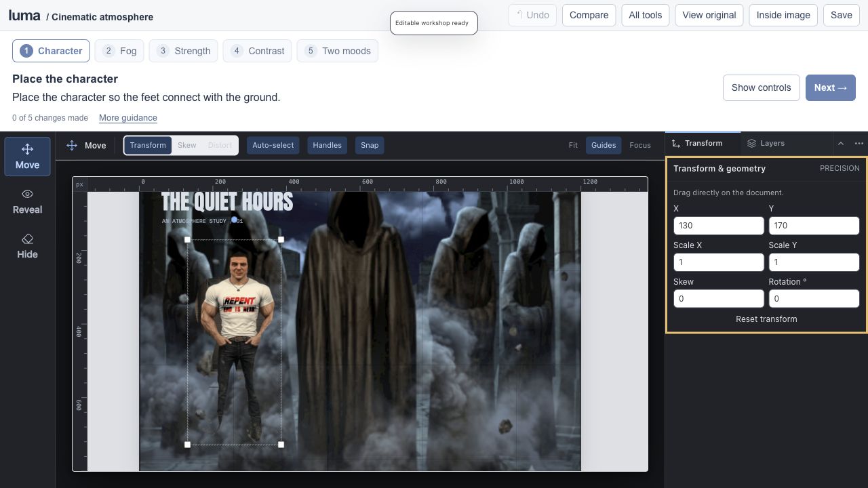
Task: Click the X position input field
Action: click(x=719, y=226)
